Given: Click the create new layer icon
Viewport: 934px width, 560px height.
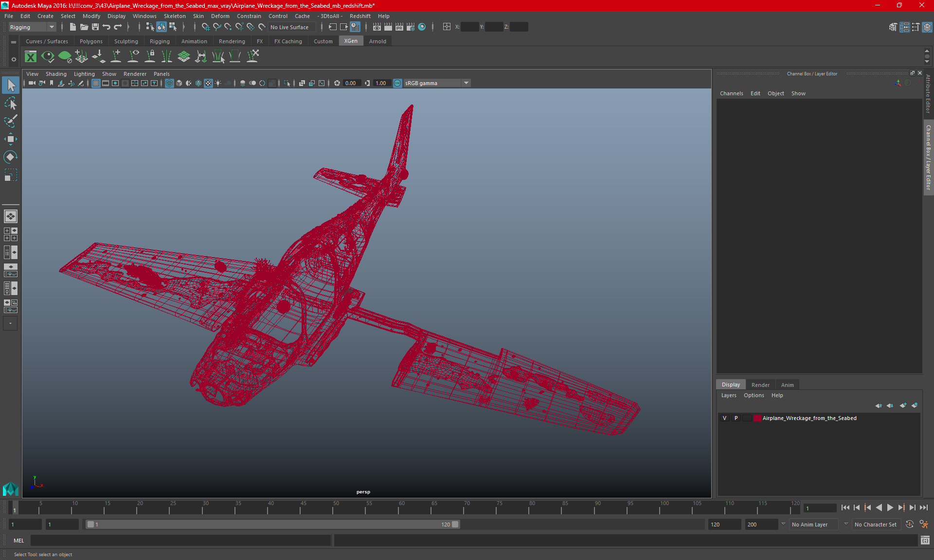Looking at the screenshot, I should point(903,405).
